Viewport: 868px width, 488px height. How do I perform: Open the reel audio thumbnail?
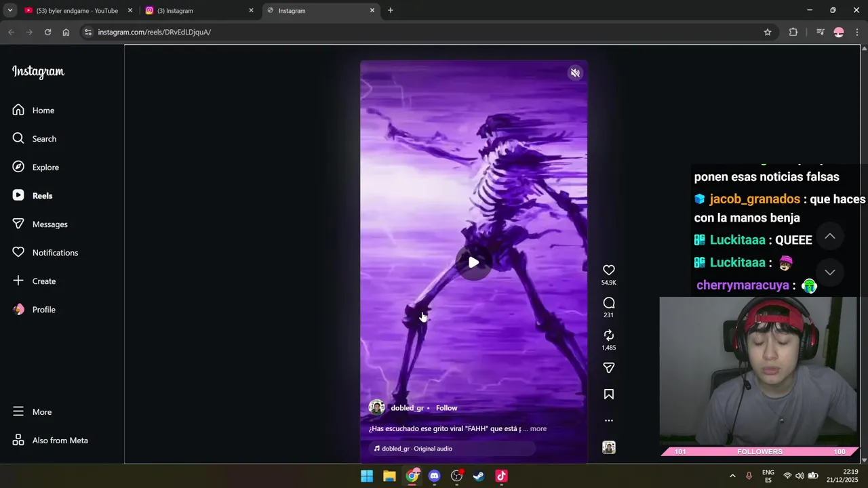pos(609,448)
